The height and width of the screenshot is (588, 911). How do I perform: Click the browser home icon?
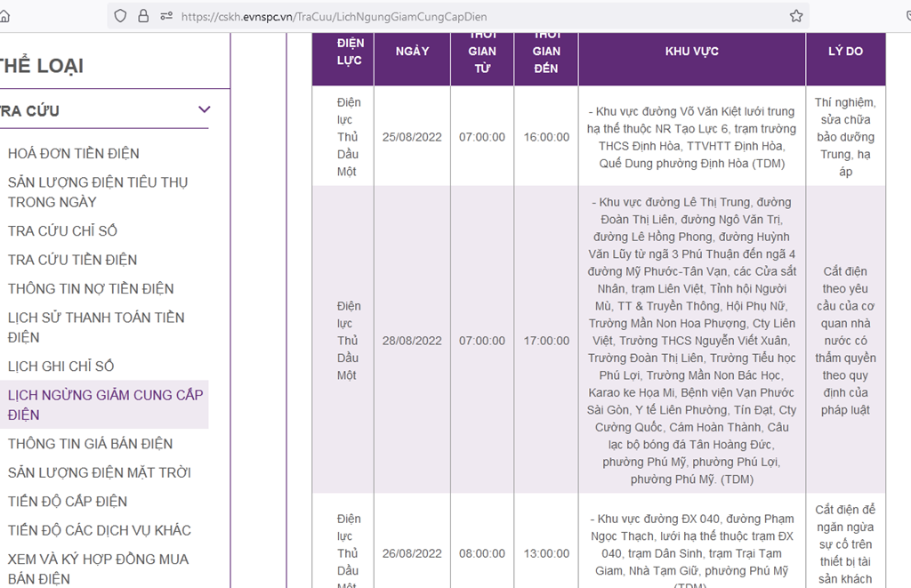[4, 16]
